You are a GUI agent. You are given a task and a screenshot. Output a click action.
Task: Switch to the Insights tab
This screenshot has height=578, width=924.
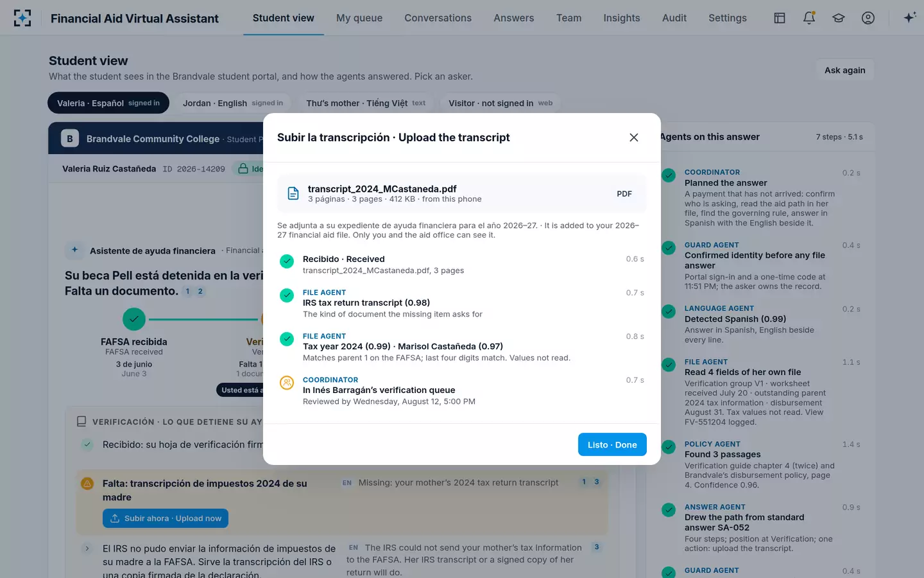tap(622, 18)
